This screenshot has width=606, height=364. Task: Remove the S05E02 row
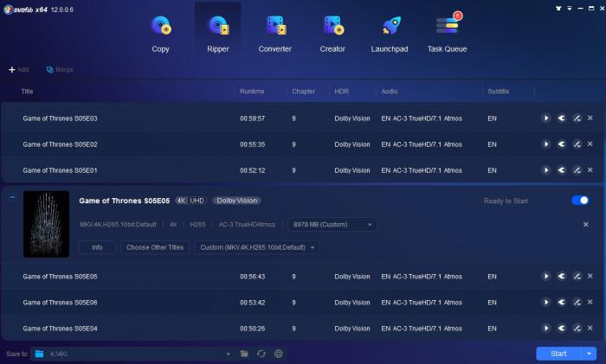point(590,144)
